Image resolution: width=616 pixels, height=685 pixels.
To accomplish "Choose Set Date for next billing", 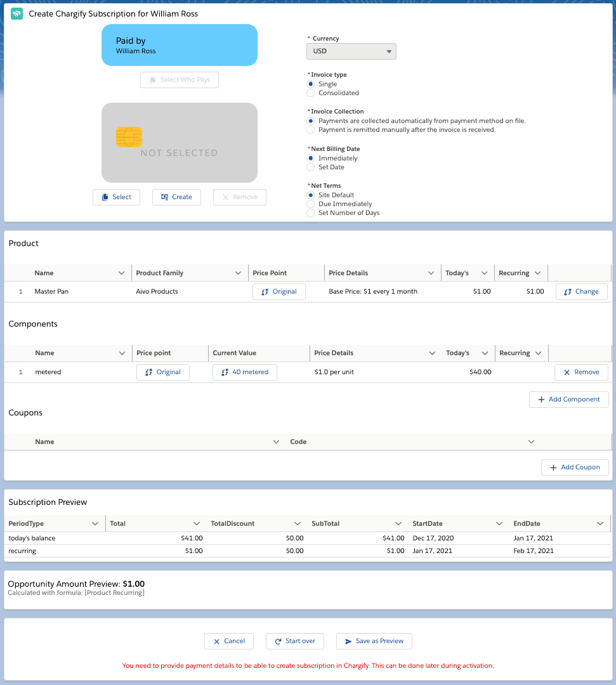I will (x=310, y=167).
